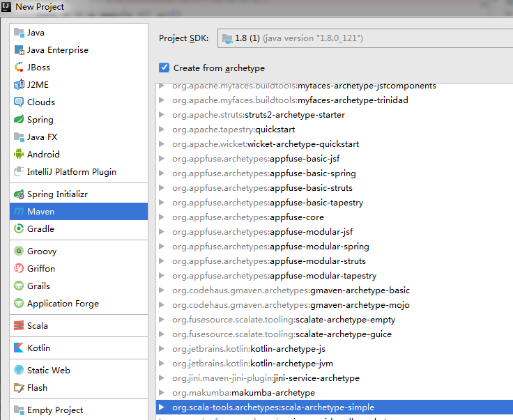Image resolution: width=513 pixels, height=420 pixels.
Task: Select the Clouds icon
Action: 19,102
